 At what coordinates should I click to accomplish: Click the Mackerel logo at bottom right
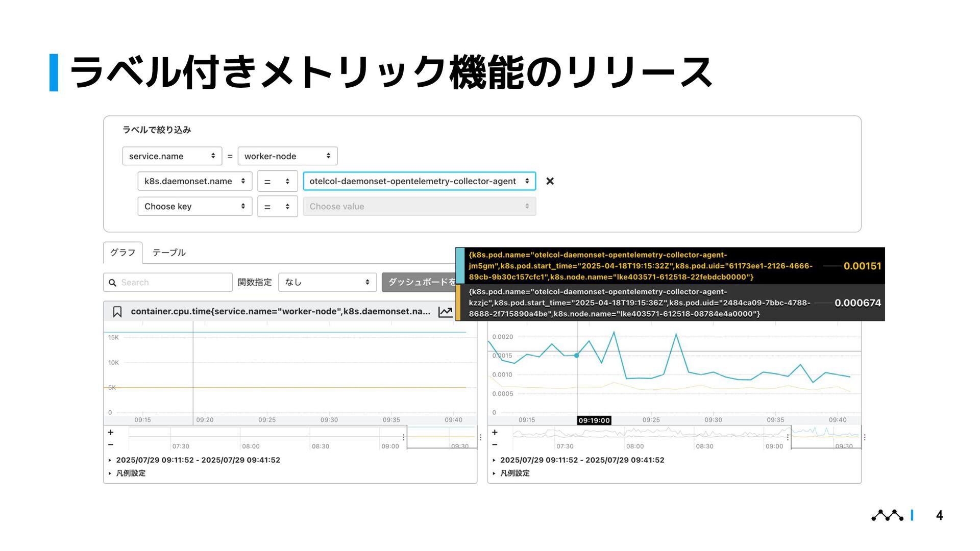887,515
